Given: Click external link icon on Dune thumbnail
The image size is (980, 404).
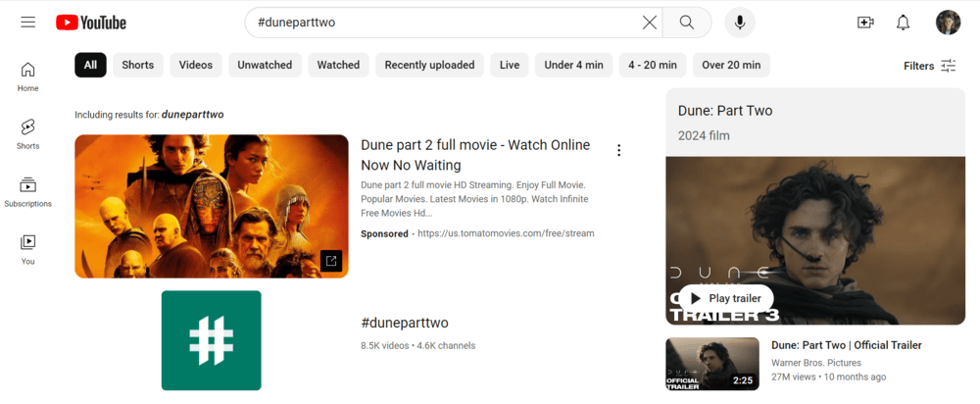Looking at the screenshot, I should point(331,261).
